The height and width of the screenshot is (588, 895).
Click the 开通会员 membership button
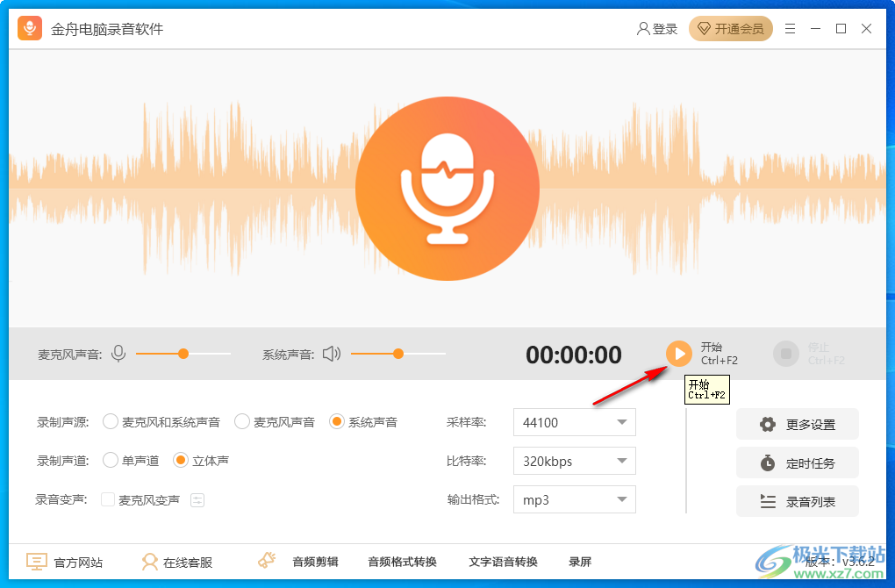coord(731,28)
